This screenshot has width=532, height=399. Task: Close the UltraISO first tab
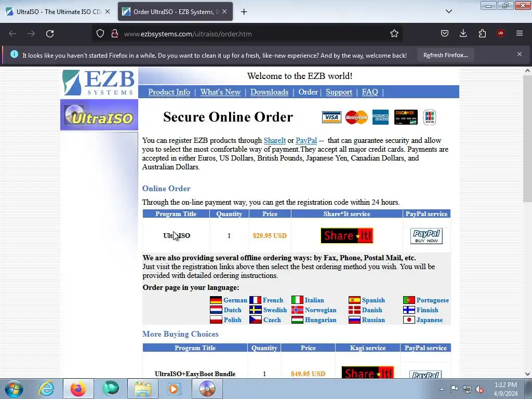(x=107, y=11)
